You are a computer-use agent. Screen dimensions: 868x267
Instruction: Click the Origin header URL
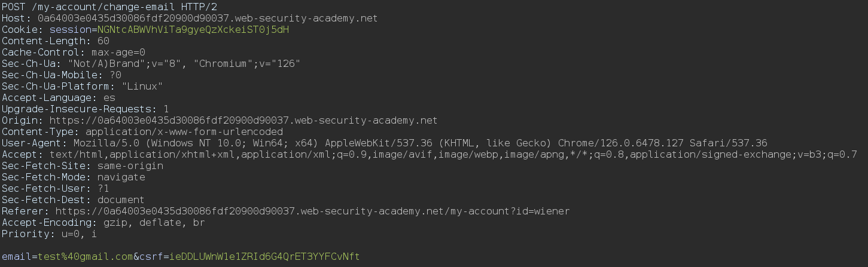click(x=243, y=120)
